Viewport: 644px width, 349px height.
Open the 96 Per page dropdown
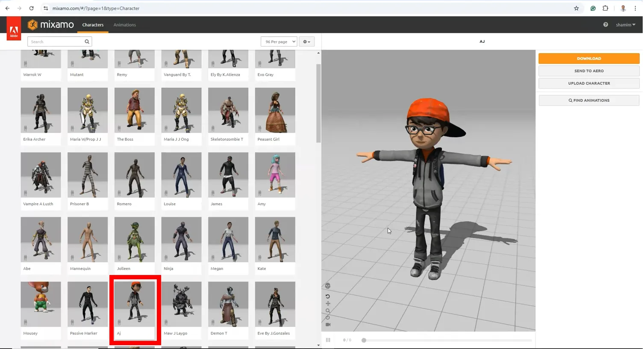coord(279,41)
